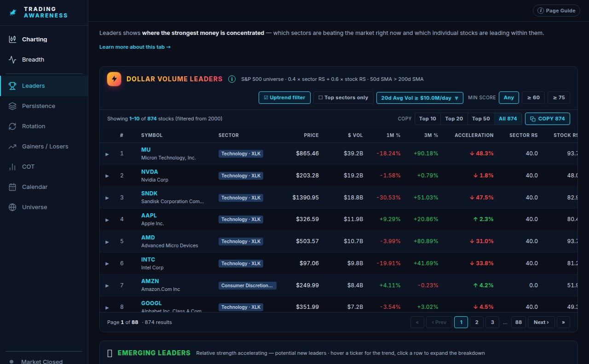Sort by the 3M % column header
Image resolution: width=589 pixels, height=364 pixels.
(x=431, y=135)
